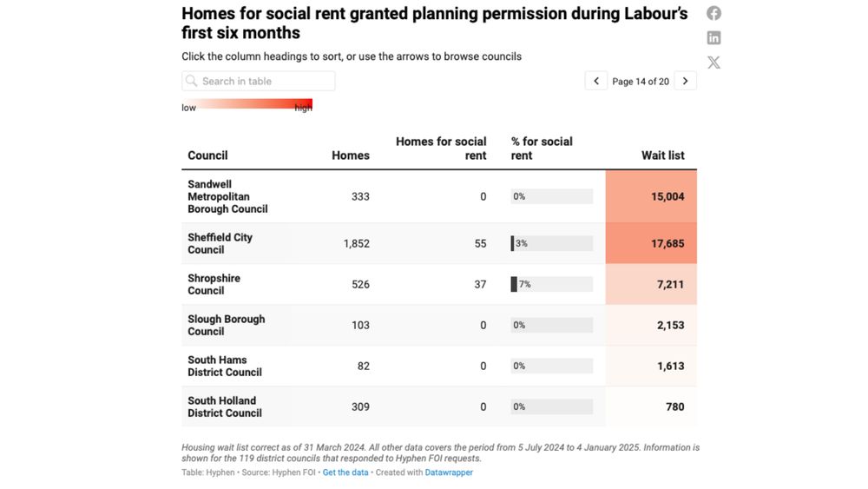Open the Datawrapper link
This screenshot has width=868, height=489.
point(449,472)
